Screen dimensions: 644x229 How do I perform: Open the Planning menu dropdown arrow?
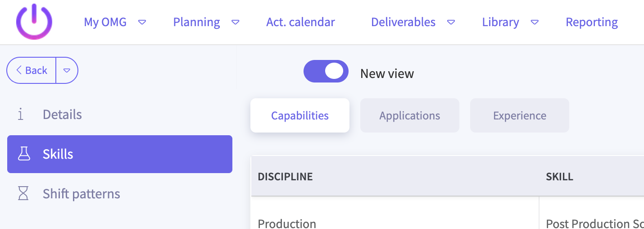click(x=235, y=22)
